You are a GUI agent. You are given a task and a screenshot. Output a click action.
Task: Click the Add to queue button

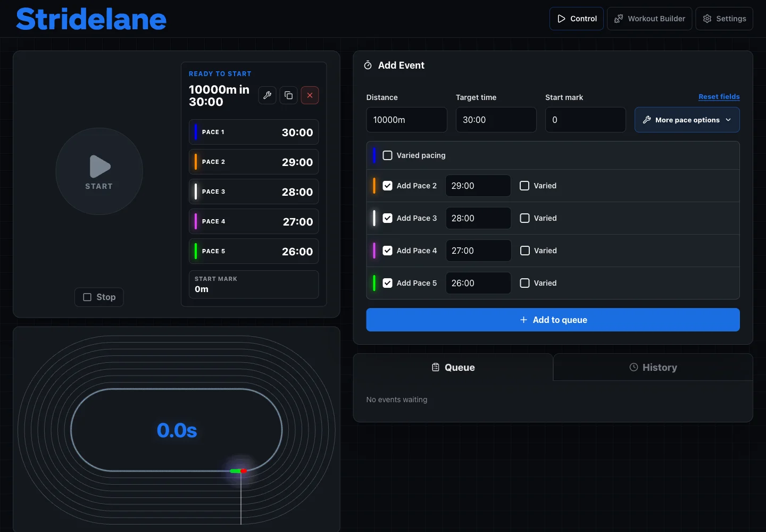(x=553, y=320)
